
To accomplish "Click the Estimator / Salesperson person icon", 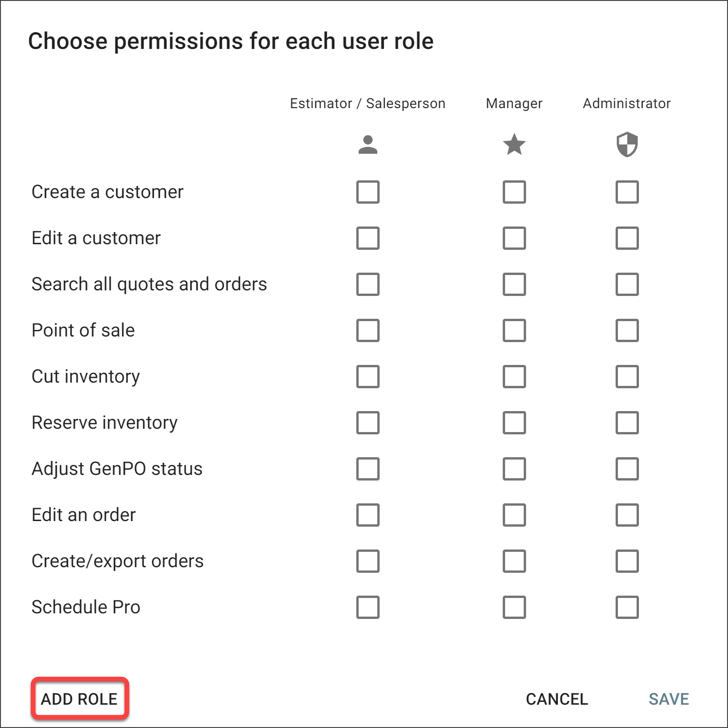I will [x=367, y=144].
